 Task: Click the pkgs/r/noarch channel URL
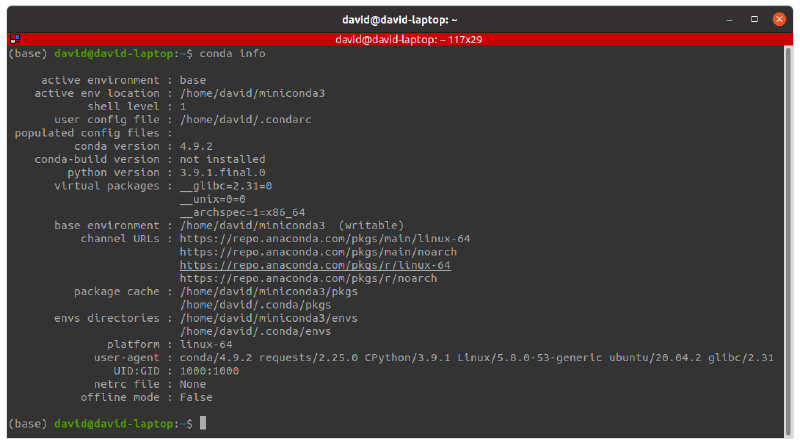click(308, 279)
